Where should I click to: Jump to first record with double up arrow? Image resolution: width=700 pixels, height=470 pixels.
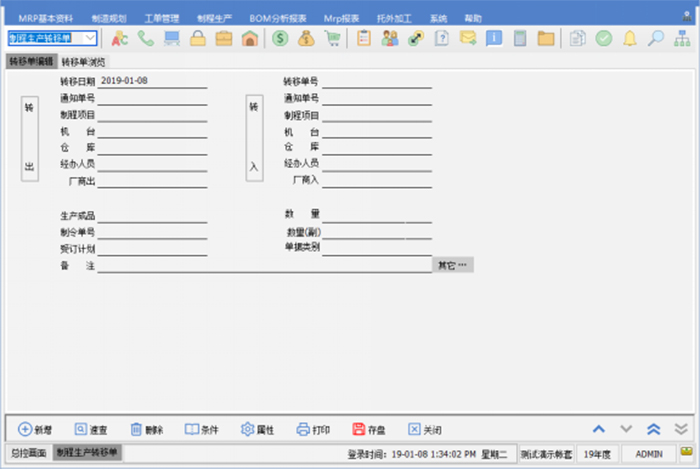click(653, 429)
